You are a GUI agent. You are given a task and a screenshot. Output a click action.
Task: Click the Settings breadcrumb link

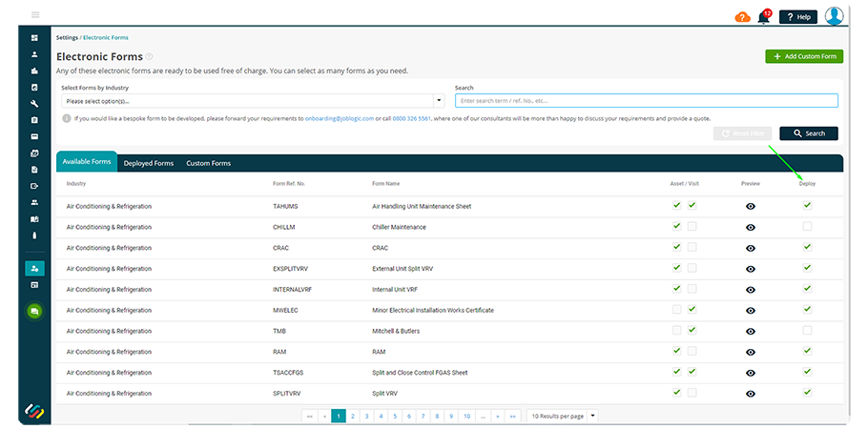click(67, 37)
